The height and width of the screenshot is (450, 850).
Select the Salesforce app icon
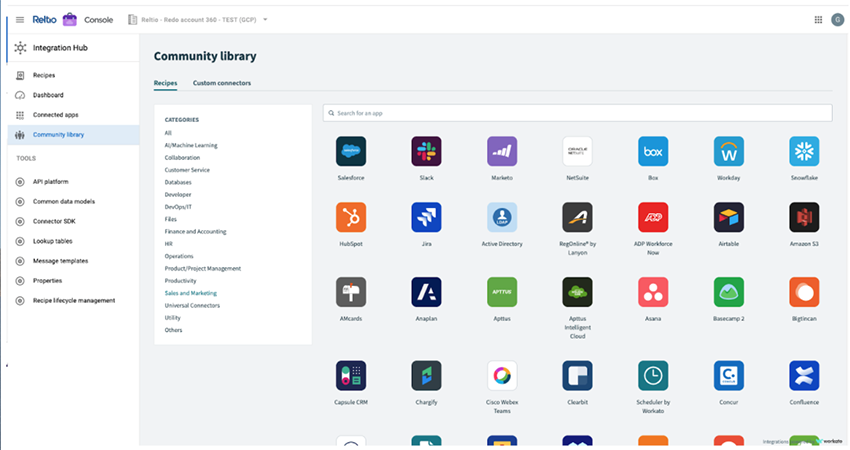pyautogui.click(x=351, y=151)
